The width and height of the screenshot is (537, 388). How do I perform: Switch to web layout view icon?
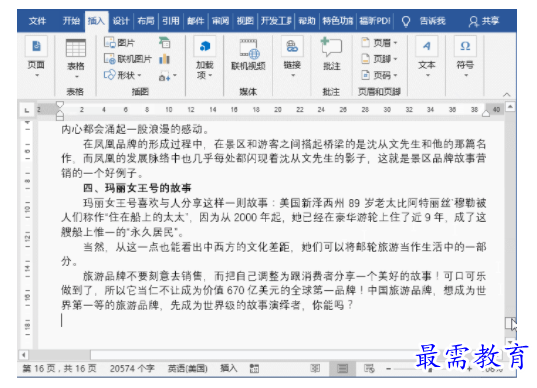369,368
